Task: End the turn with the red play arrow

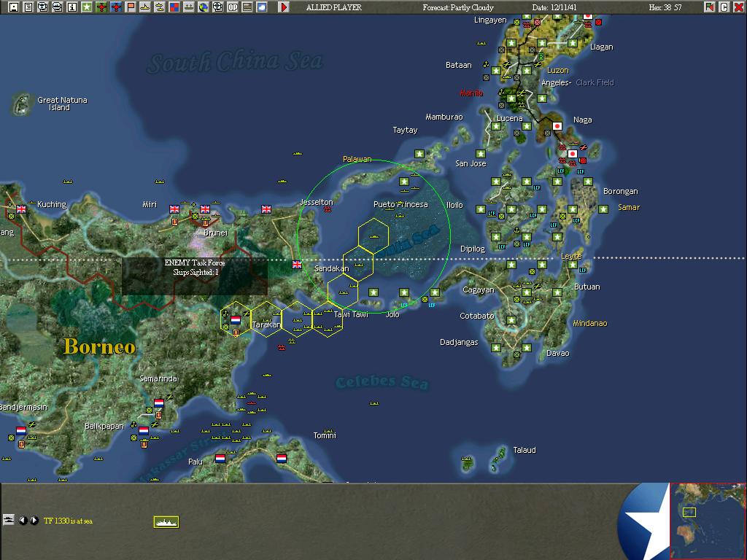Action: tap(284, 7)
